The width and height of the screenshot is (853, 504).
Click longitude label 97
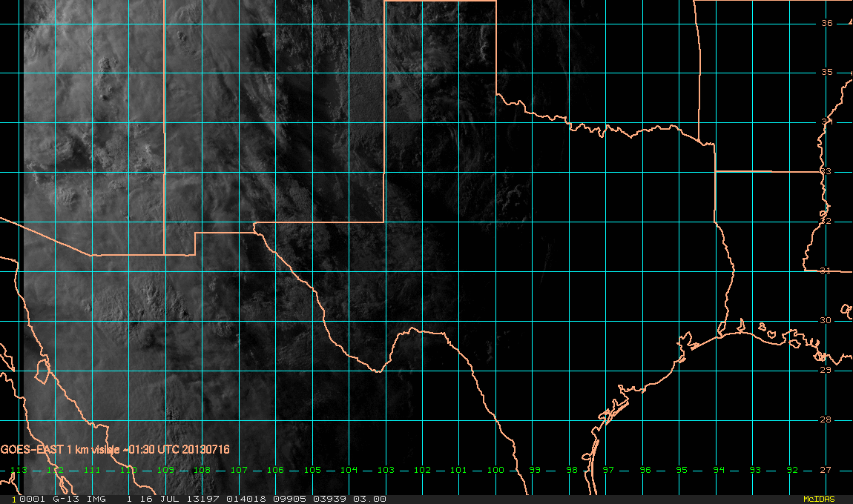(608, 470)
